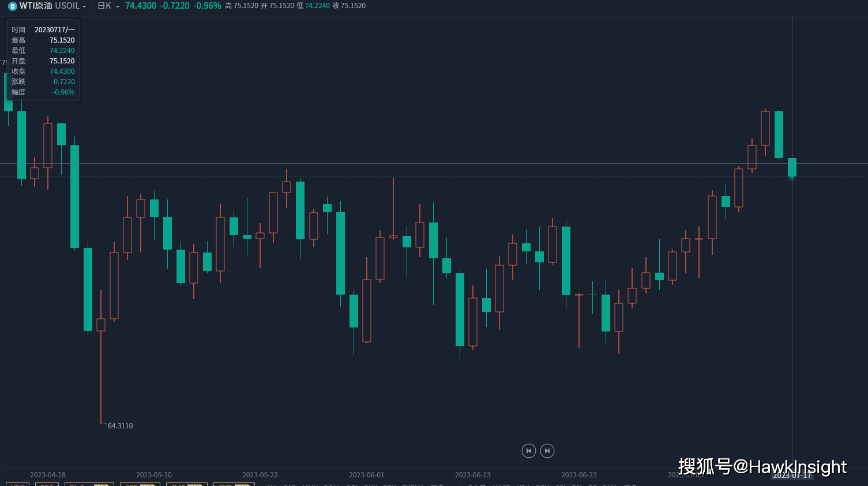Click the 64.3110 lowest price label
The height and width of the screenshot is (486, 868).
point(120,426)
